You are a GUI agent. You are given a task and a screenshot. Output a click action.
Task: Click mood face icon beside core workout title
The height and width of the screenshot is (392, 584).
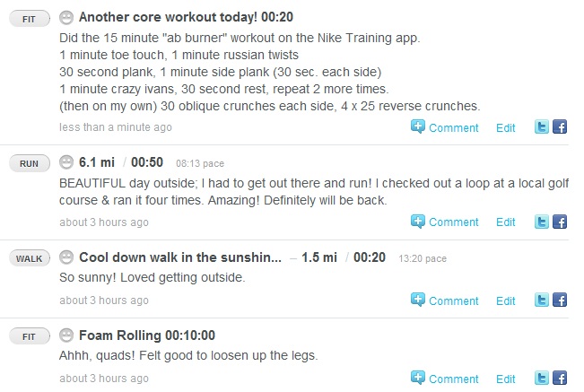point(66,17)
